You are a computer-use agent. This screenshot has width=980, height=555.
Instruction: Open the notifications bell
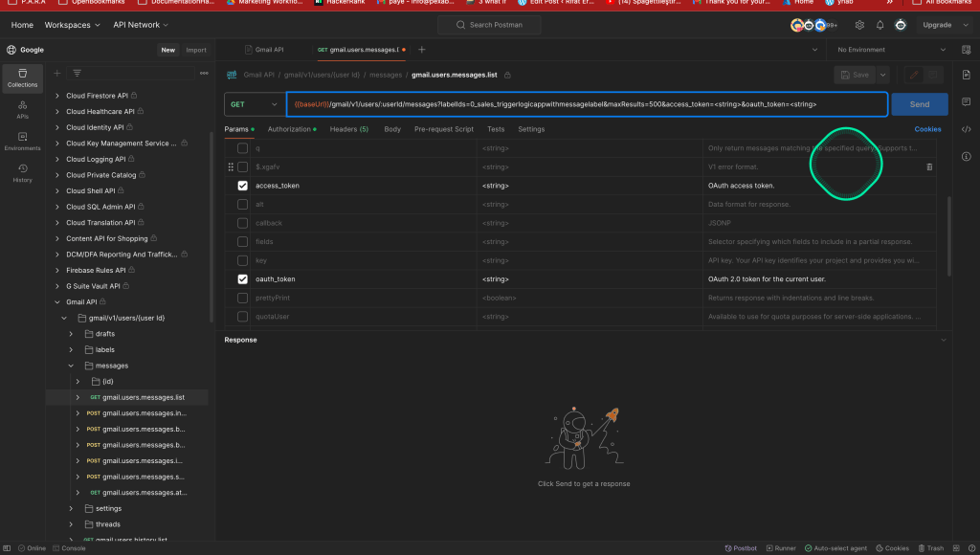click(x=880, y=25)
